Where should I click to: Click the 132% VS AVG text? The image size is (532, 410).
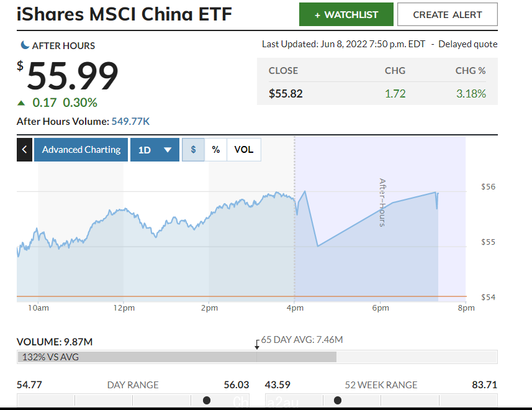click(x=50, y=357)
